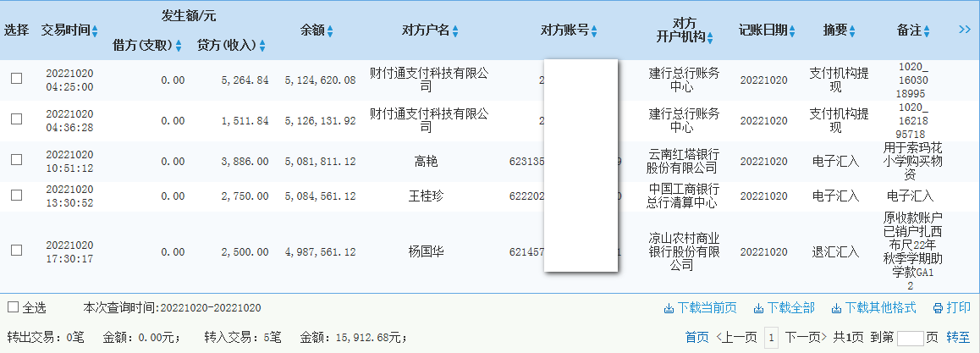
Task: Select checkbox for 04:36:28 transaction
Action: [17, 119]
